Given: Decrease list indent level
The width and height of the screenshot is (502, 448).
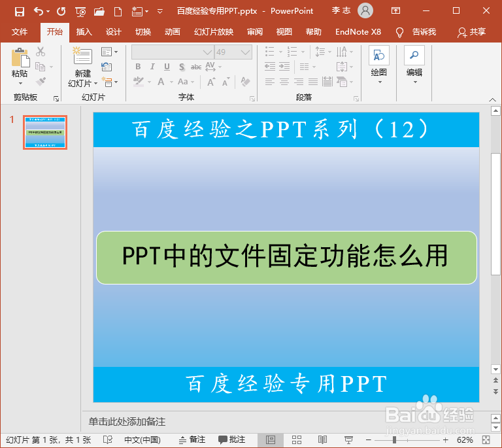Looking at the screenshot, I should [270, 67].
